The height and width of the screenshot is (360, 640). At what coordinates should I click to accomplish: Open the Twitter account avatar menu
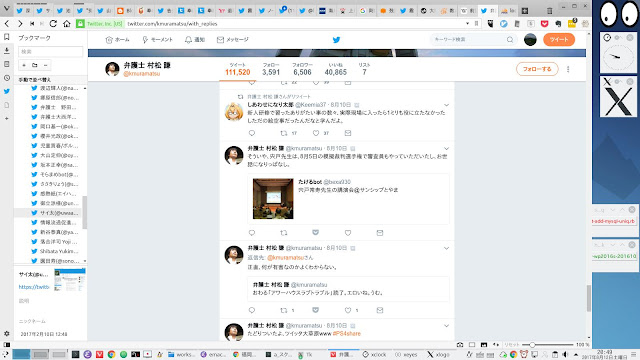[530, 40]
